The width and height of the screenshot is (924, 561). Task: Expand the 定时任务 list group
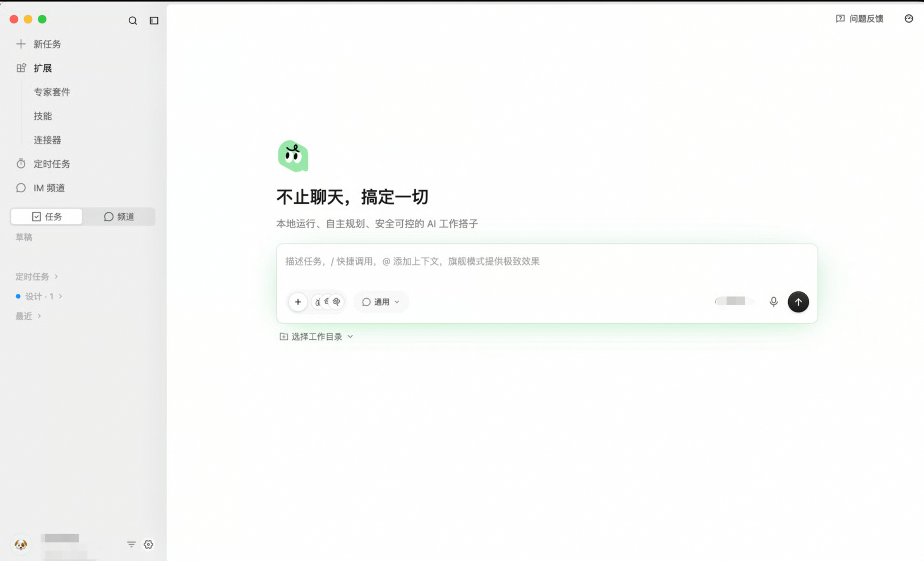[37, 277]
